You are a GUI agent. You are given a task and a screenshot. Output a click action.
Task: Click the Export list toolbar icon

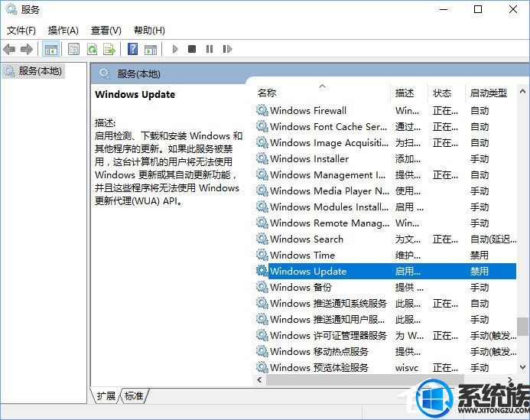click(109, 50)
